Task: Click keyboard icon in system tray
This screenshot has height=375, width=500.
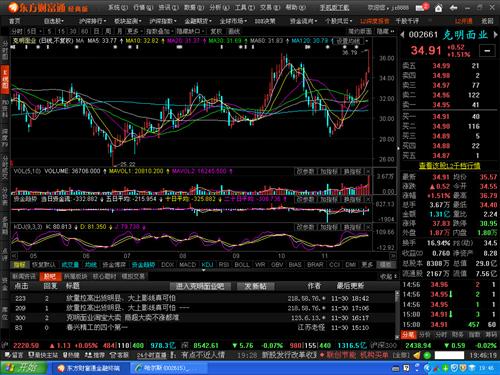Action: [x=395, y=368]
